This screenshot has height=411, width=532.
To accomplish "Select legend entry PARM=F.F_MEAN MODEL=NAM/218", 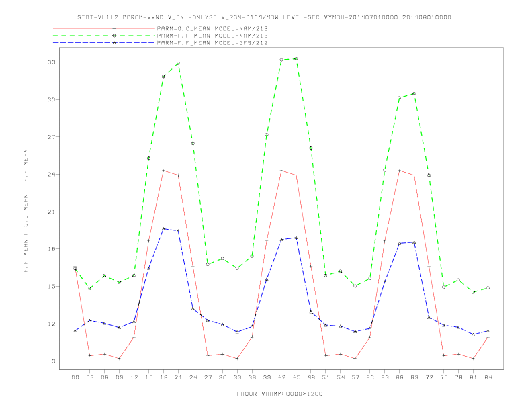I will tap(212, 36).
